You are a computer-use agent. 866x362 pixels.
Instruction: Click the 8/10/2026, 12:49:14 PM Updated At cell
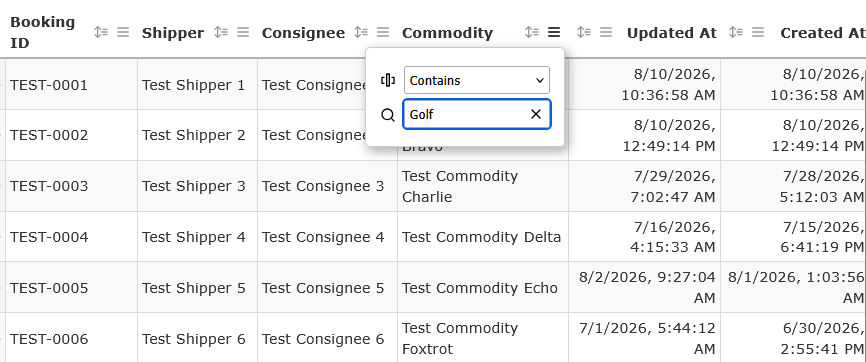645,135
